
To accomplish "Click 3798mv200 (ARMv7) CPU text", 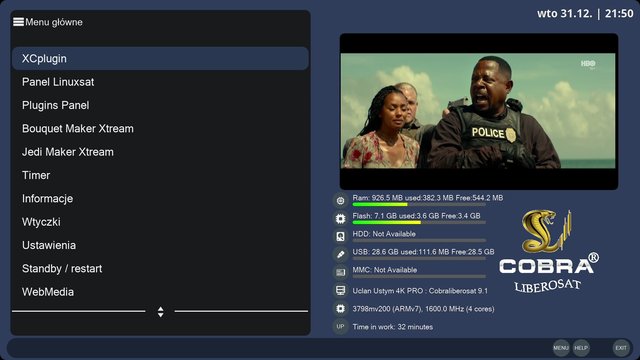I will [x=423, y=309].
